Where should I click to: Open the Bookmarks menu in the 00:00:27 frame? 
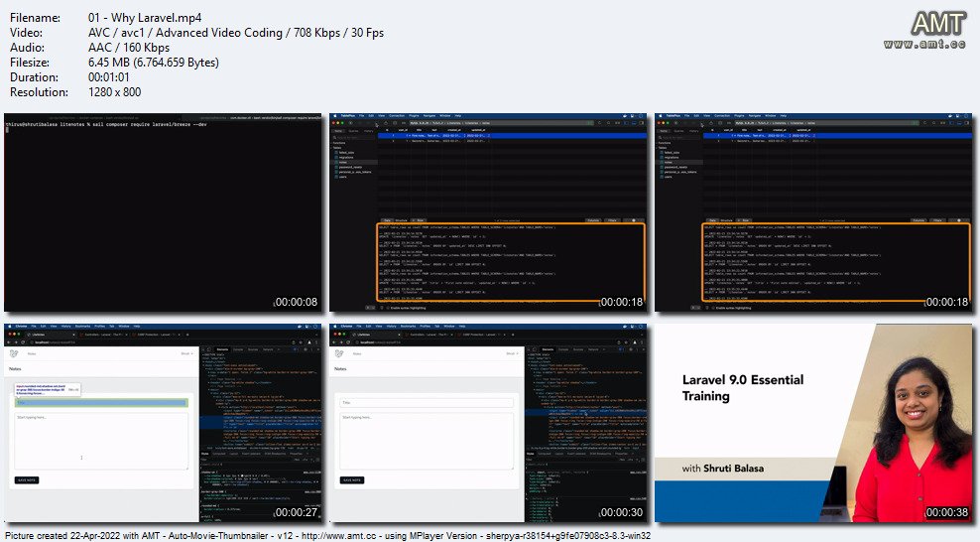pos(82,327)
